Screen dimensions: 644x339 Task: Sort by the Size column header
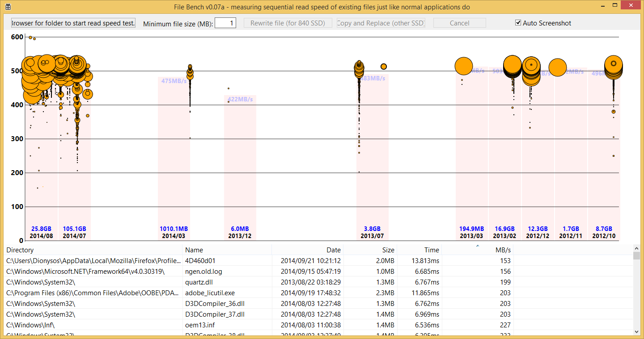pyautogui.click(x=370, y=250)
